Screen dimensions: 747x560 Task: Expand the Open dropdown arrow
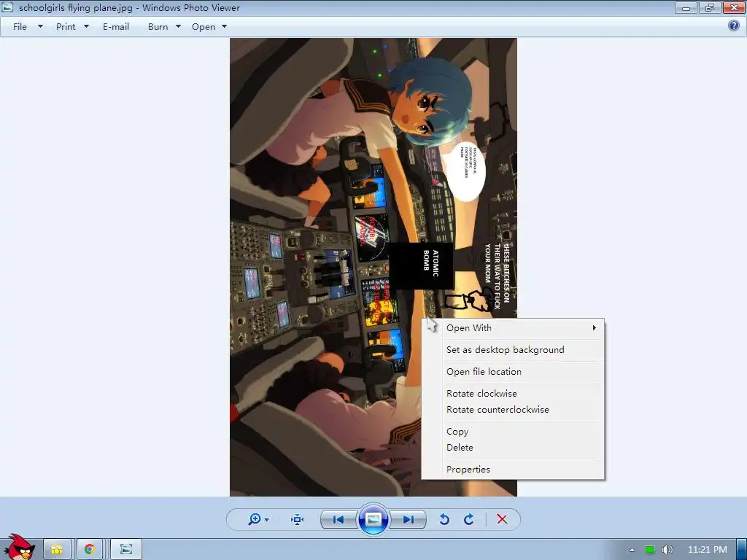point(225,27)
